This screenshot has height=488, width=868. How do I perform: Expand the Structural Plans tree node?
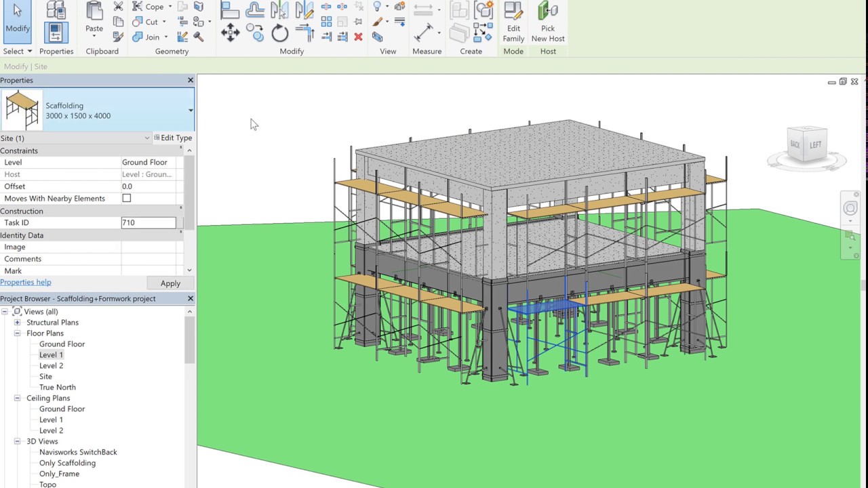coord(17,323)
